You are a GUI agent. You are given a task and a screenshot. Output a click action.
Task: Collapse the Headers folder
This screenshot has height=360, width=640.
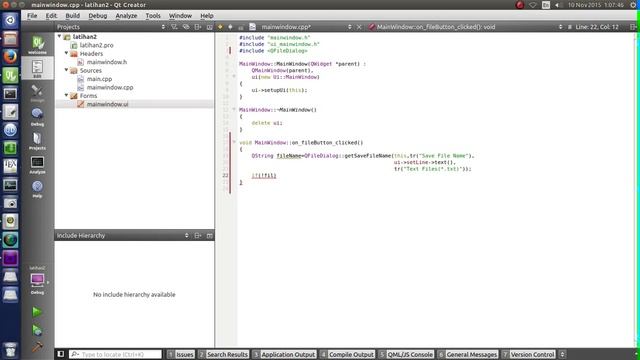(x=67, y=53)
